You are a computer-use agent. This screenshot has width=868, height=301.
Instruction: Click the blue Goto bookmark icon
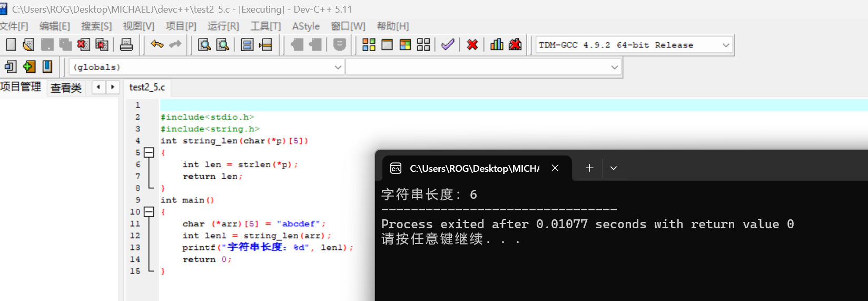(47, 66)
